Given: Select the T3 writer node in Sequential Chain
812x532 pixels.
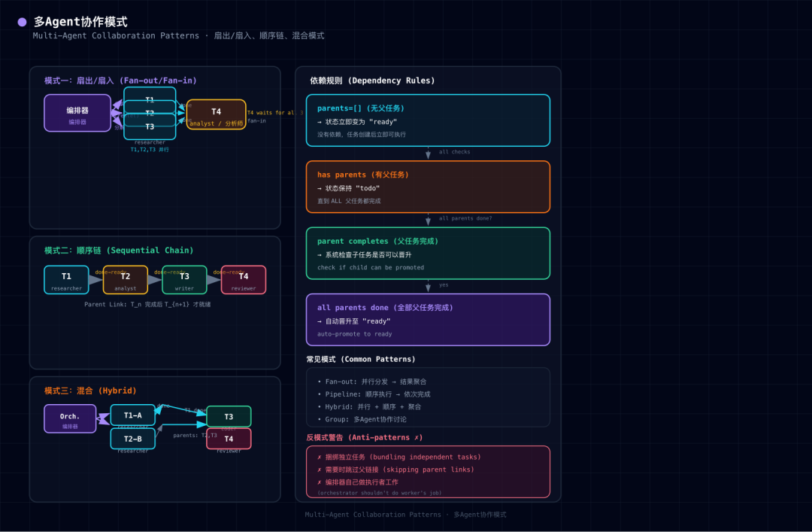Looking at the screenshot, I should tap(184, 280).
